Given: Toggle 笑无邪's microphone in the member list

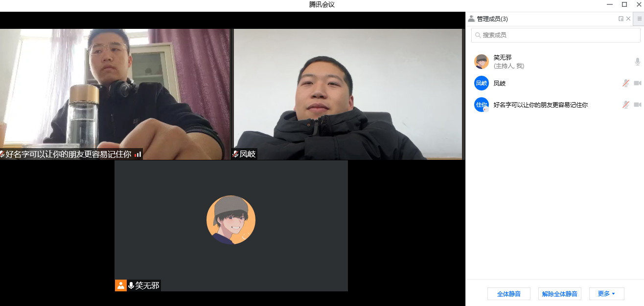Looking at the screenshot, I should point(637,62).
